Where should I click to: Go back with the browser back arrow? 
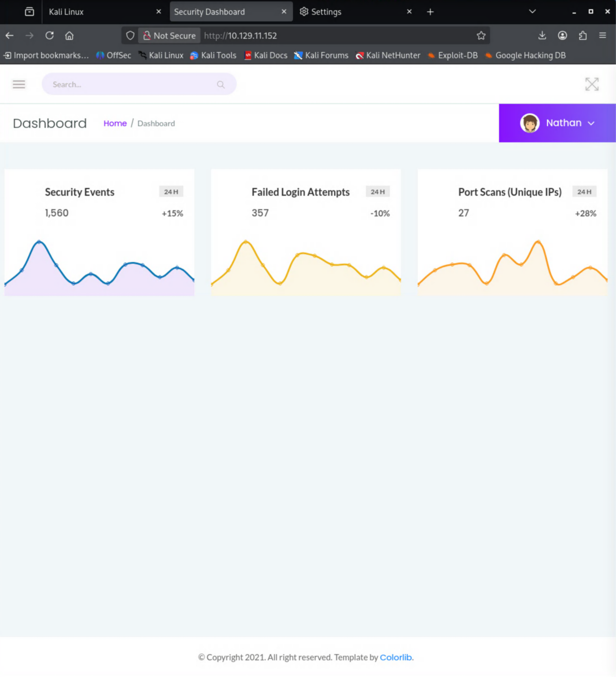10,35
